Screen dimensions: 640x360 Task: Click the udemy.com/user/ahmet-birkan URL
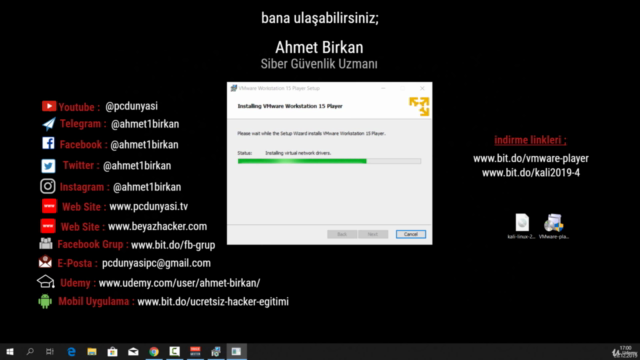(x=179, y=283)
